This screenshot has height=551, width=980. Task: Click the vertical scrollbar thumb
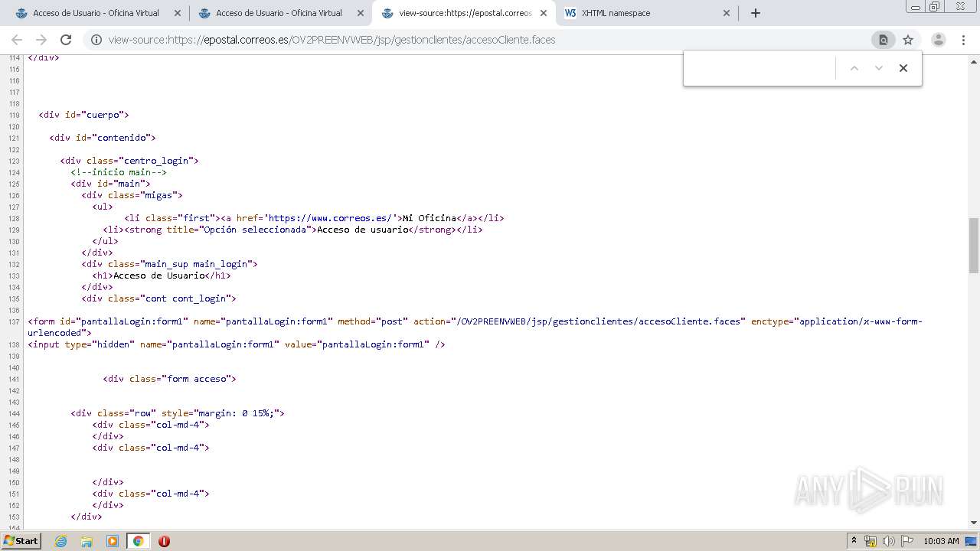pyautogui.click(x=974, y=245)
